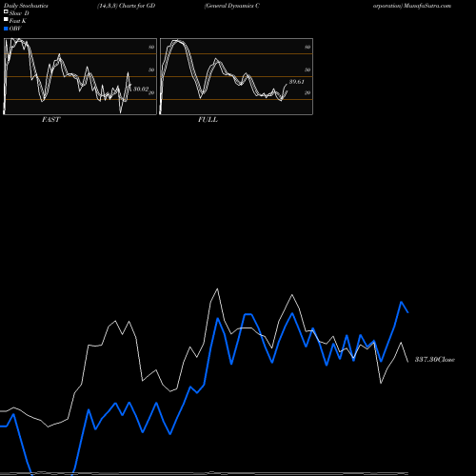Viewport: 476px width, 476px height.
Task: Click the Slow D legend swatch
Action: (x=6, y=12)
